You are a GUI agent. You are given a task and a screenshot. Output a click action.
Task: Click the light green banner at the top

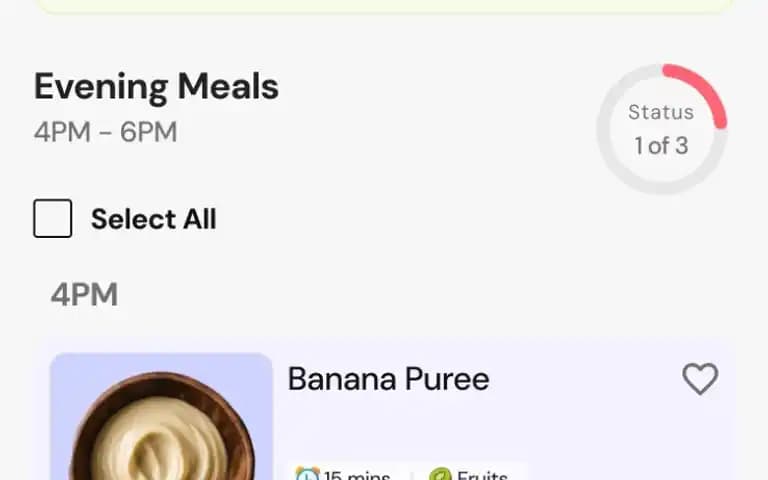point(384,6)
